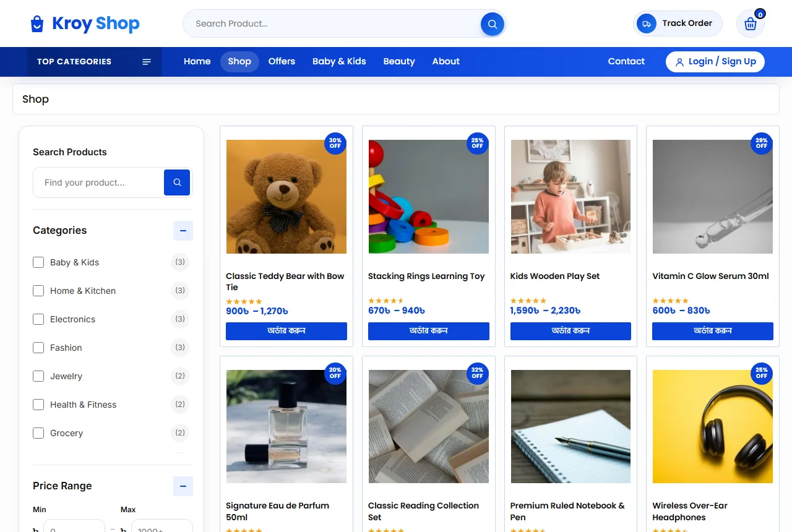The image size is (792, 532).
Task: Click the header search magnifier button
Action: tap(493, 24)
